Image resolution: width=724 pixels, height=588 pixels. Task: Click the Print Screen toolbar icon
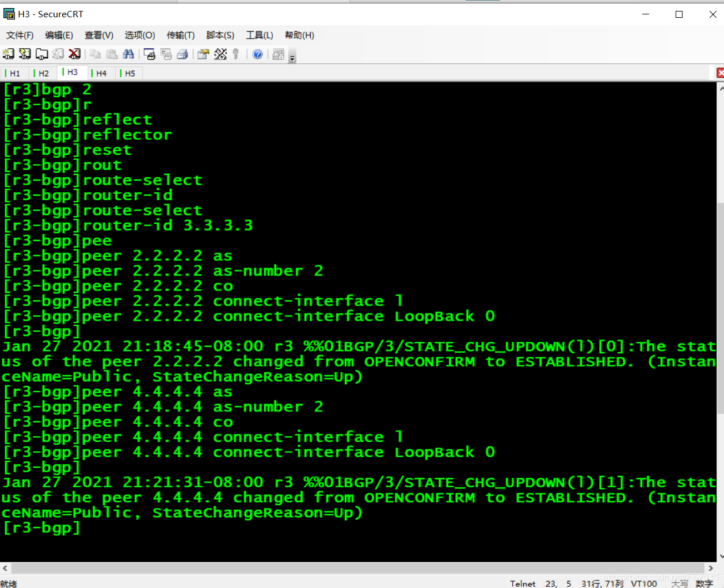tap(150, 54)
